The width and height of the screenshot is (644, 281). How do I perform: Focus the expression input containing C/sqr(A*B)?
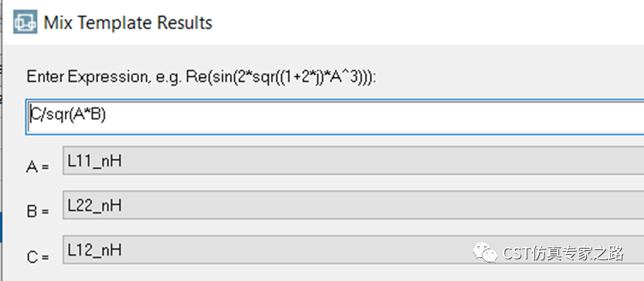tap(334, 117)
